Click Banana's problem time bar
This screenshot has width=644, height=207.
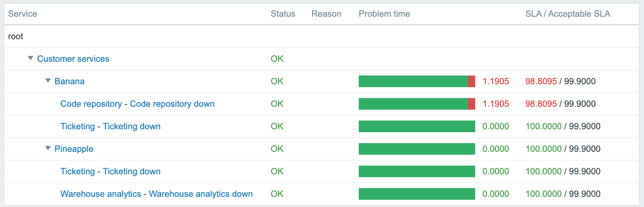click(417, 81)
